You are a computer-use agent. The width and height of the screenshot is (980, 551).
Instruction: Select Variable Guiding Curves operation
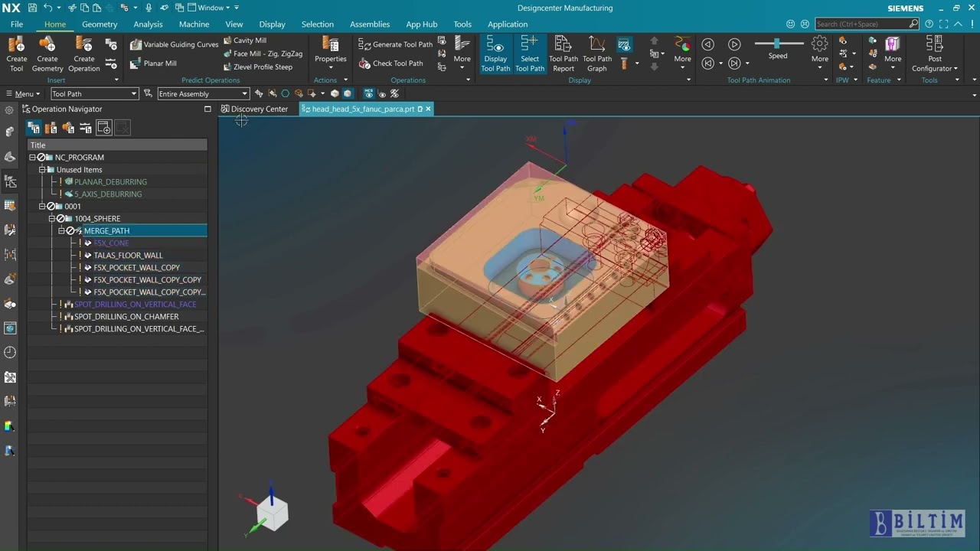pos(174,44)
